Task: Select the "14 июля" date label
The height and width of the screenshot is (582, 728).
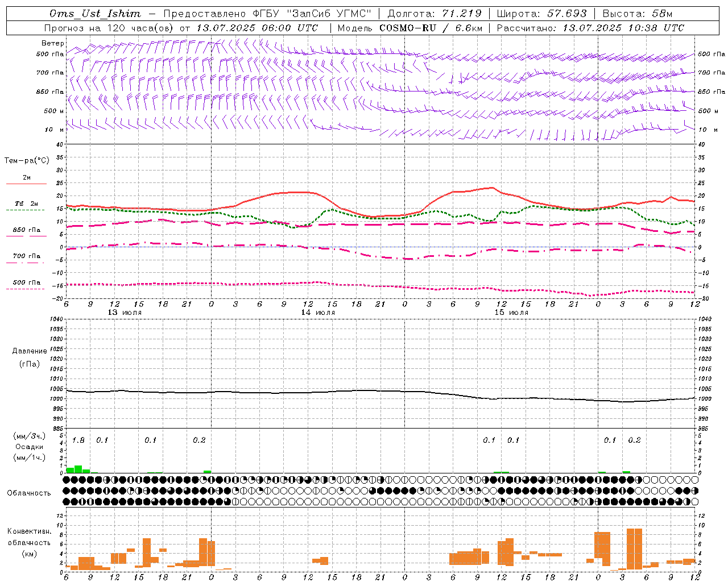Action: click(x=318, y=313)
